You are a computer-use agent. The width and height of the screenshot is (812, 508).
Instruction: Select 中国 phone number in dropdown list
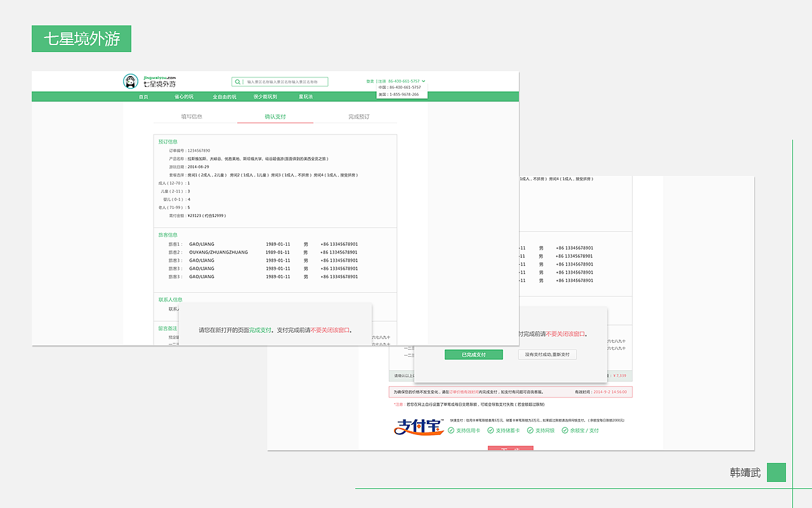coord(400,88)
